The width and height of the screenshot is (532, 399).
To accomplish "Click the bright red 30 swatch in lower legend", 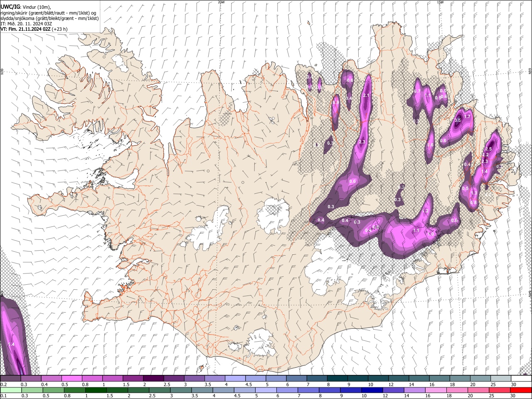I will click(521, 390).
